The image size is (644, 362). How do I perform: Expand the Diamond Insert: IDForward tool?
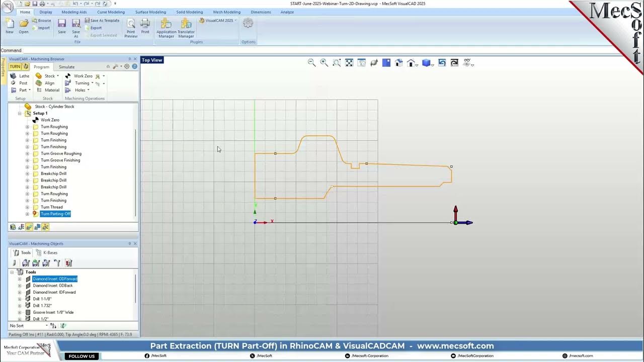[20, 292]
